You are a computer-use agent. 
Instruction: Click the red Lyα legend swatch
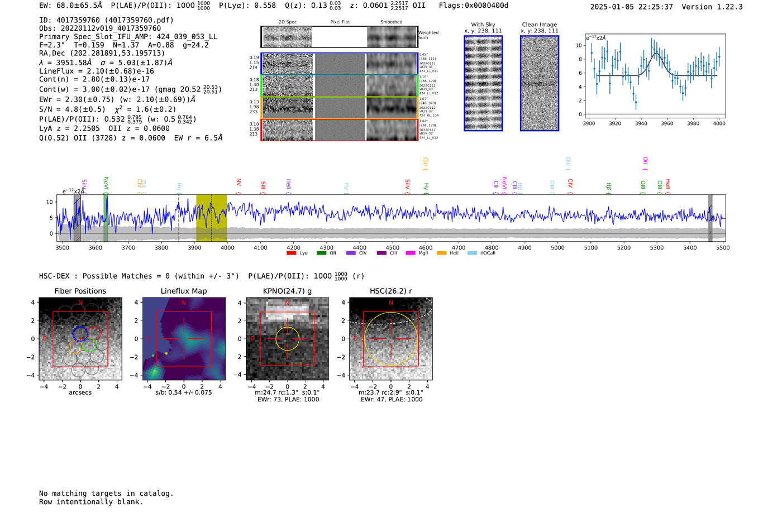pos(291,253)
